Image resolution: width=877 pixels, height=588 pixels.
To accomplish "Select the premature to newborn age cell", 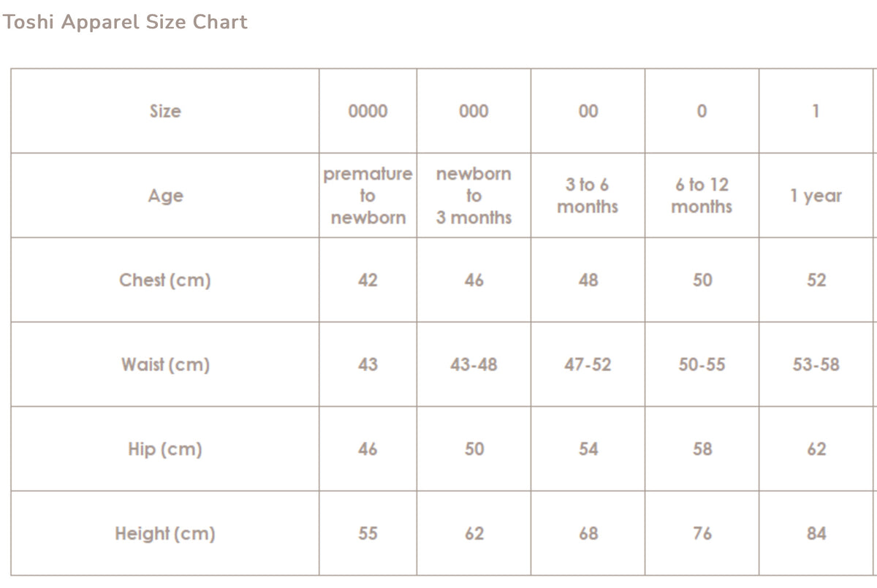I will 368,196.
